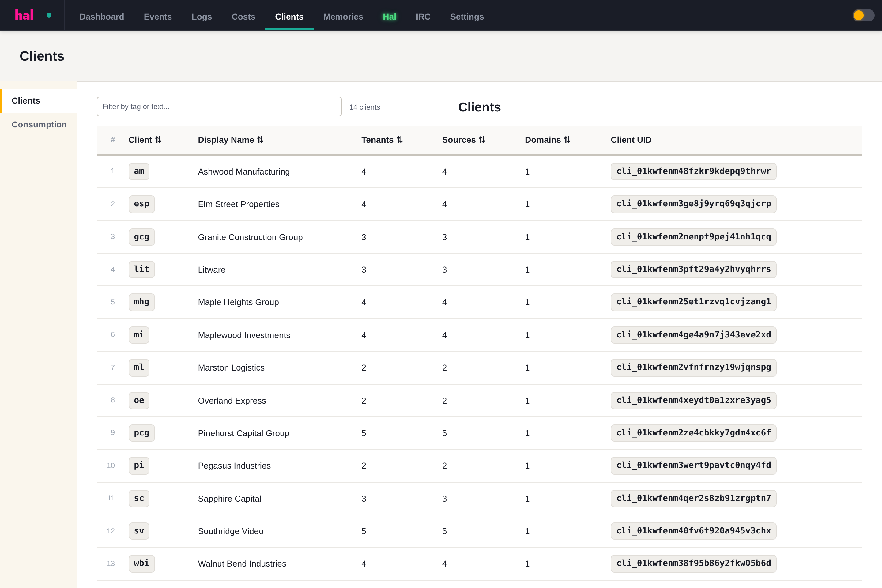
Task: Open the esp client tag
Action: click(141, 204)
